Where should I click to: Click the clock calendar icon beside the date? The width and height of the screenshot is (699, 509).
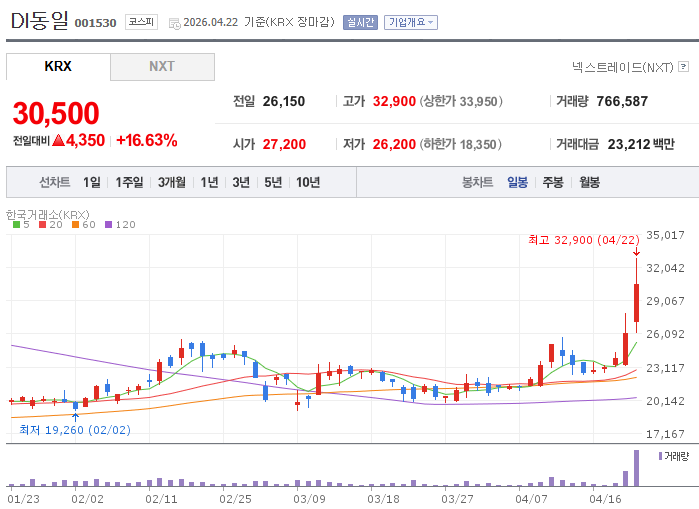[175, 24]
